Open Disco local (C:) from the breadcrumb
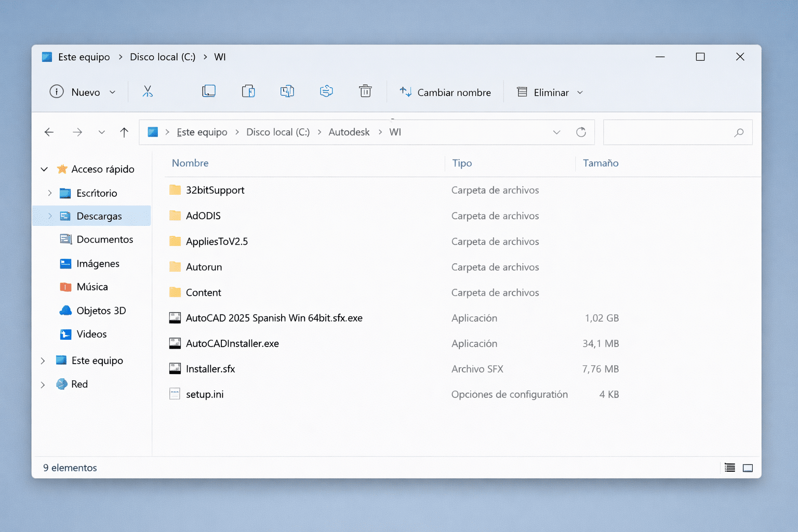This screenshot has height=532, width=798. click(x=278, y=132)
